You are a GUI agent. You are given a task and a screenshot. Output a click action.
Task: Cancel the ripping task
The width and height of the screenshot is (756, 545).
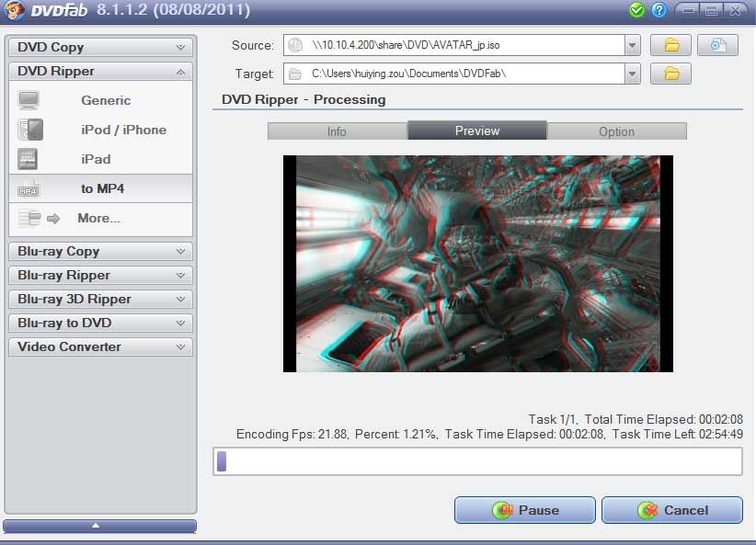[x=672, y=510]
